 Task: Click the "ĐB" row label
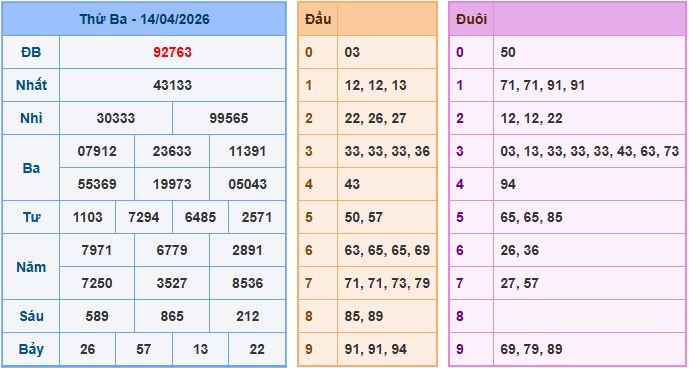[31, 52]
